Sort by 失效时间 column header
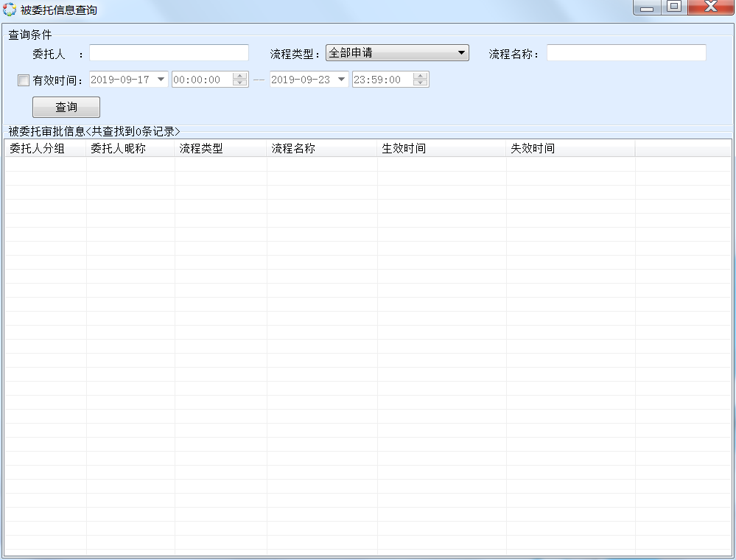 (571, 148)
